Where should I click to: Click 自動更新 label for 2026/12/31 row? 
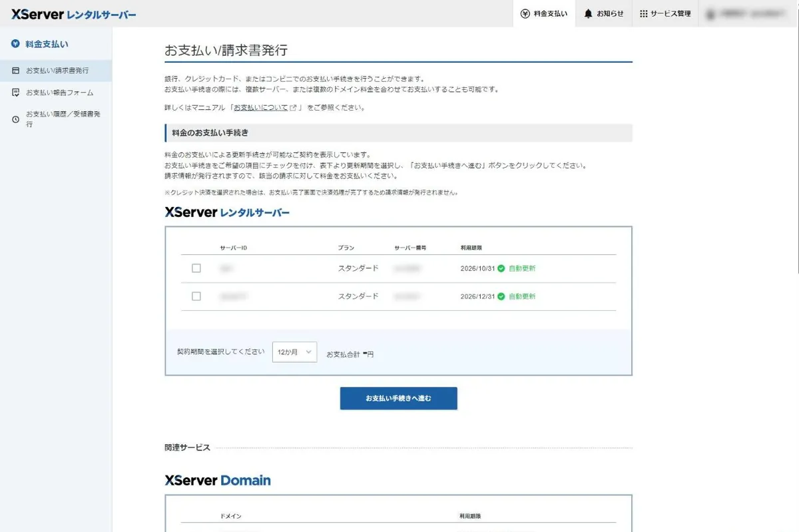[522, 296]
